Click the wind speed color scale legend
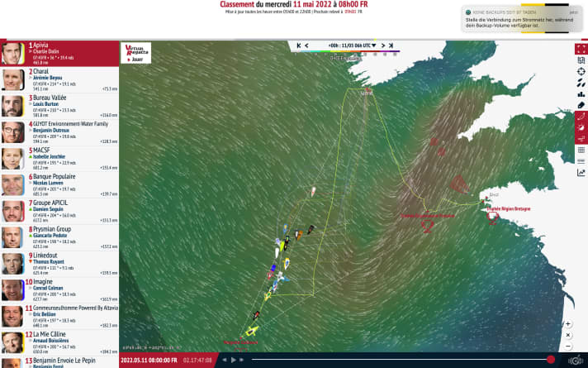The width and height of the screenshot is (588, 368). point(347,52)
